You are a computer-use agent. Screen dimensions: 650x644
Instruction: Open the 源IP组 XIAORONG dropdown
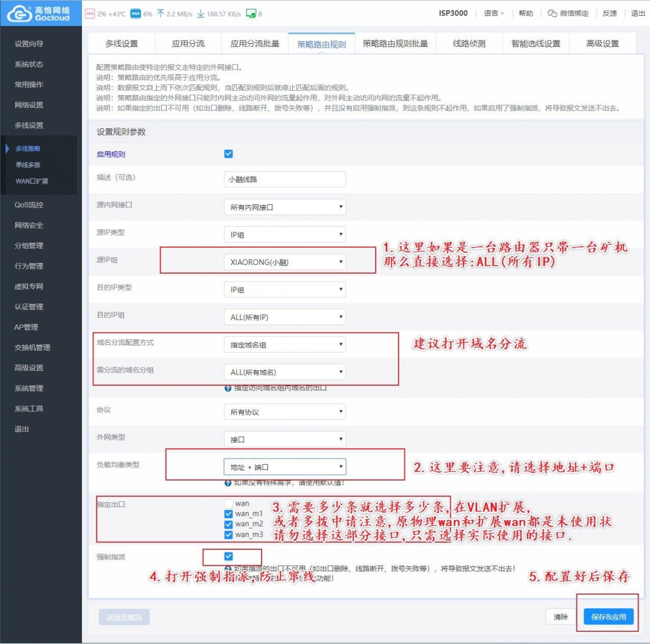(284, 262)
